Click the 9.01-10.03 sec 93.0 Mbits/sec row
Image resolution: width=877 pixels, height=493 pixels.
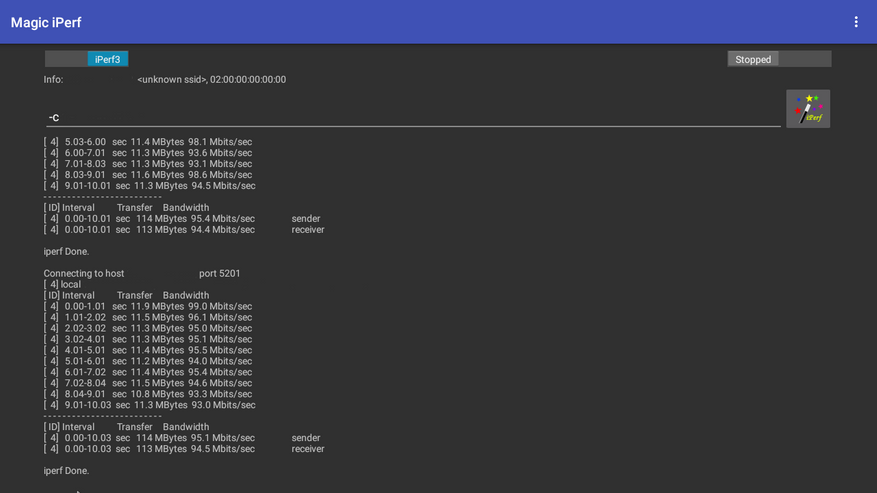pyautogui.click(x=150, y=405)
